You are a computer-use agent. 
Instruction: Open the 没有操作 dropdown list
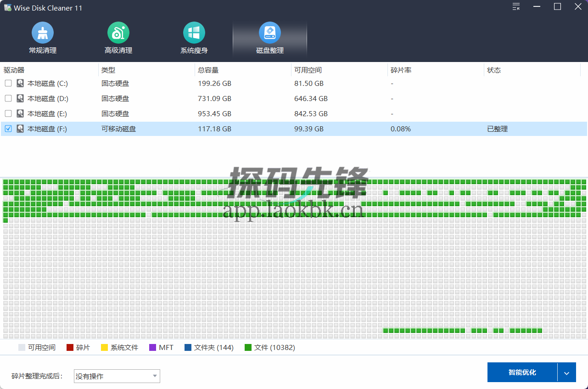coord(117,376)
